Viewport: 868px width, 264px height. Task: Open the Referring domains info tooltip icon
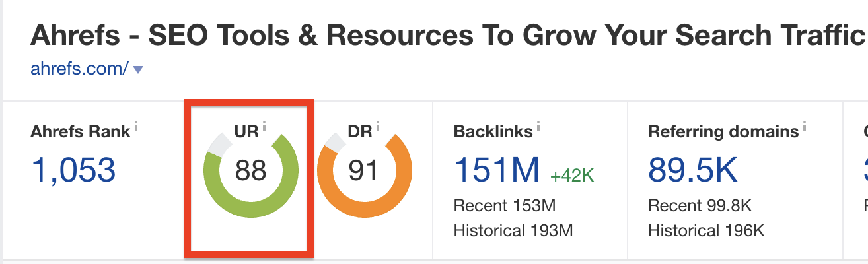click(805, 126)
